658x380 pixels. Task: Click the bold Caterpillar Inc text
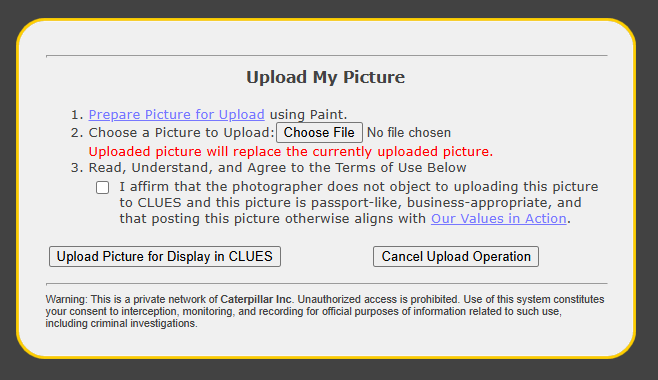[256, 299]
